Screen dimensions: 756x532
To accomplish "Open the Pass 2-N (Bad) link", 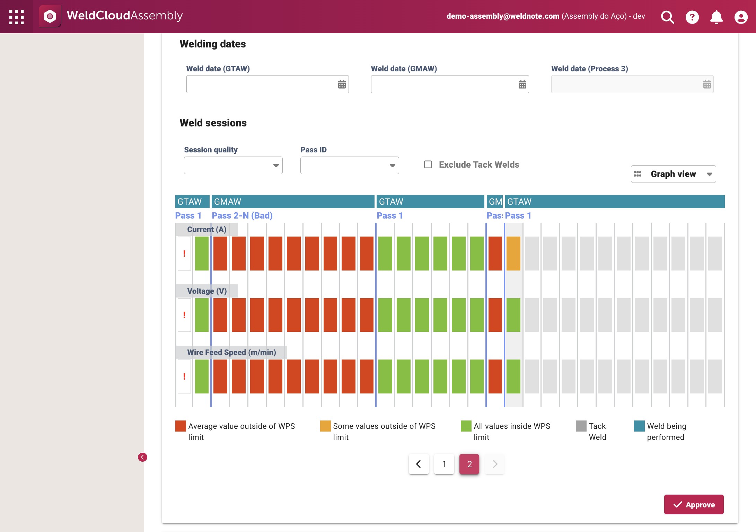I will pos(242,215).
